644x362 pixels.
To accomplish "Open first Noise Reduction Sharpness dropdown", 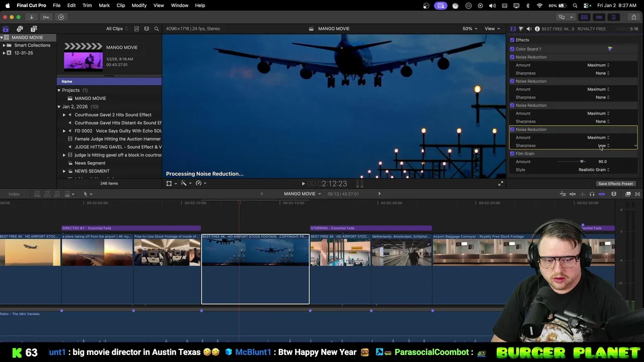I will tap(602, 73).
